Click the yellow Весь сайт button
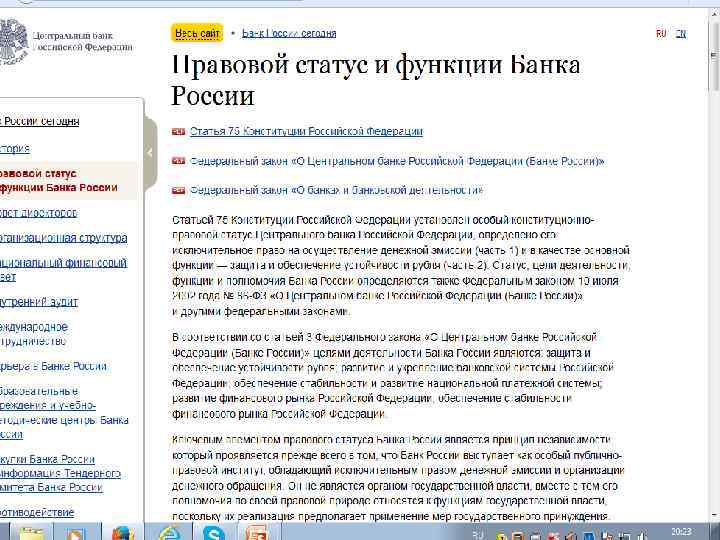The image size is (720, 540). tap(197, 33)
